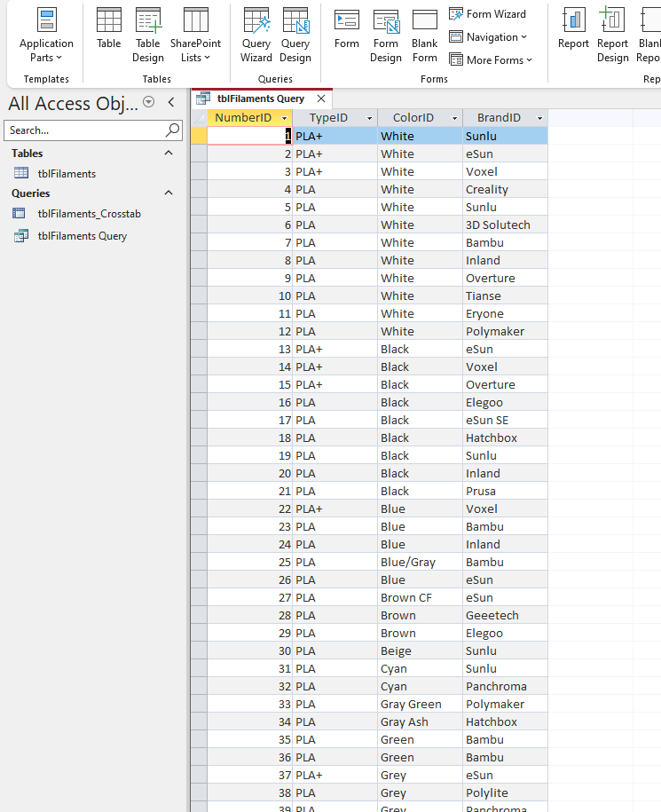Click the PLA+ type cell in row 37
The height and width of the screenshot is (812, 661).
coord(334,776)
